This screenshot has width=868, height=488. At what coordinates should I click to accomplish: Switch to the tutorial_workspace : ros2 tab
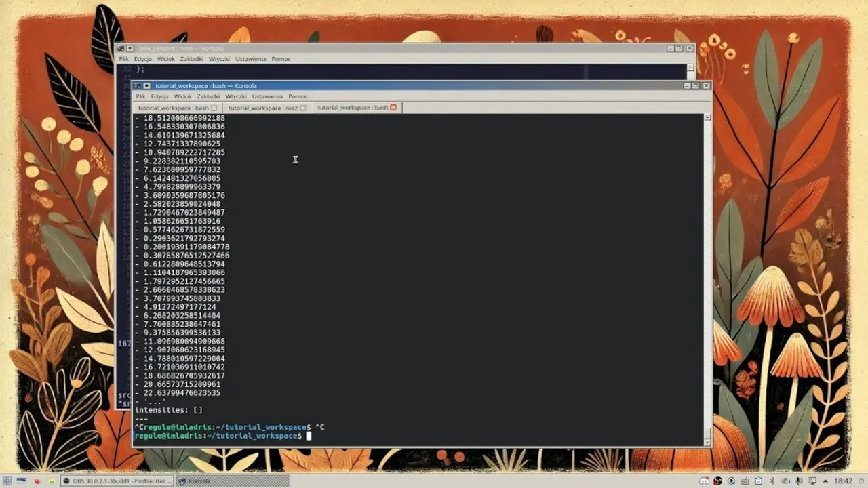pyautogui.click(x=262, y=108)
